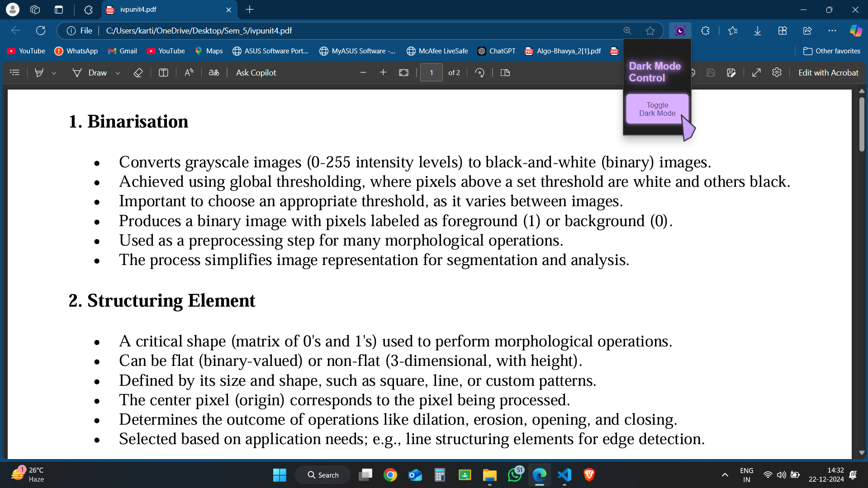The height and width of the screenshot is (488, 868).
Task: Switch to two-page view layout
Action: [505, 72]
